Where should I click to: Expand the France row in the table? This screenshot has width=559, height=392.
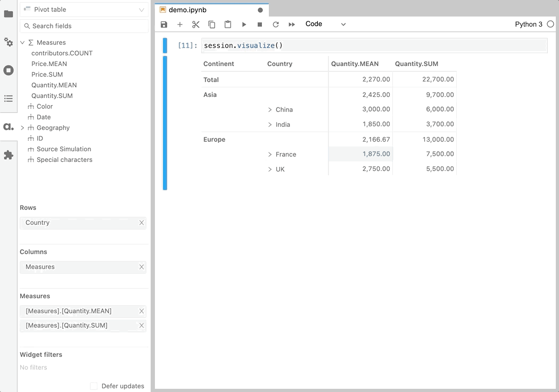click(x=270, y=154)
